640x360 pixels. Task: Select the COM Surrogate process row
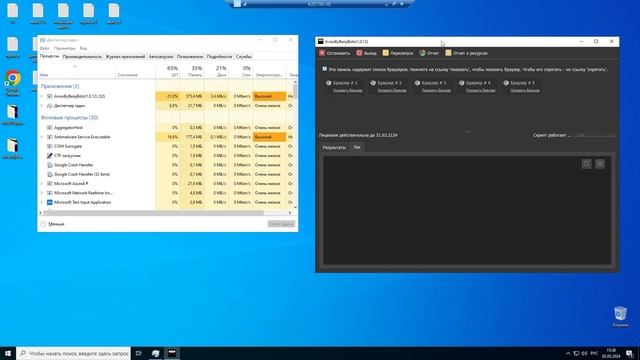point(167,146)
